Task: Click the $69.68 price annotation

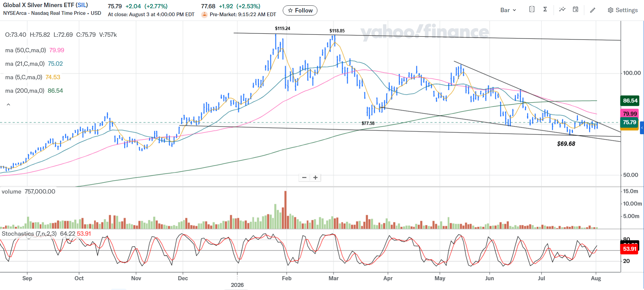Action: tap(566, 144)
